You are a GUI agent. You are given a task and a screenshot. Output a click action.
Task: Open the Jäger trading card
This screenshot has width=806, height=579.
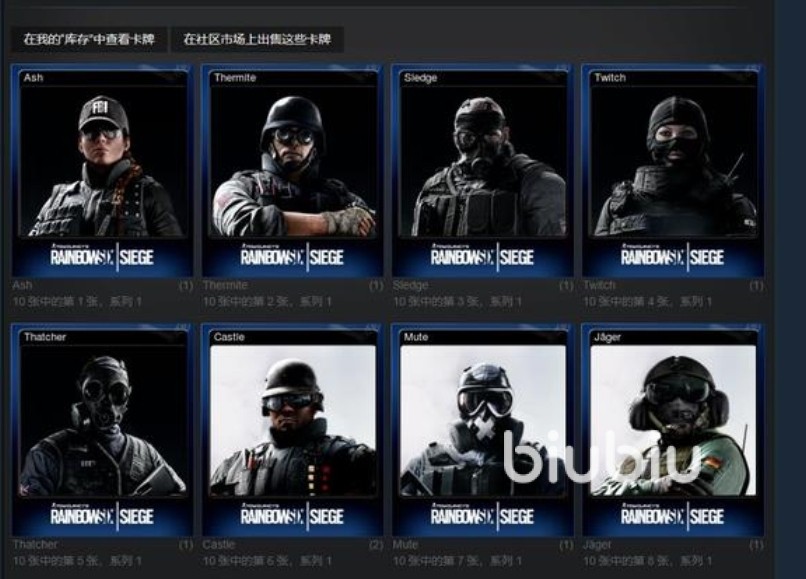pyautogui.click(x=672, y=430)
